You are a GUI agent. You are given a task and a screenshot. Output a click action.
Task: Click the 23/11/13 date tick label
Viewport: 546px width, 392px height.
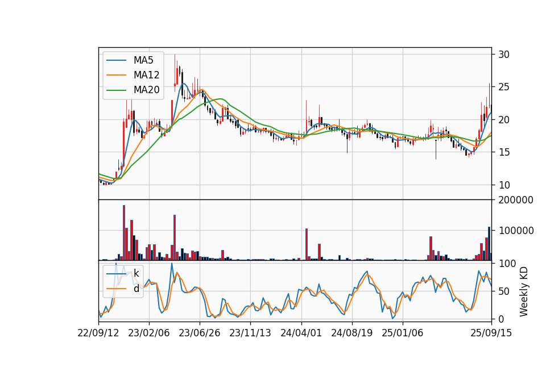[250, 333]
